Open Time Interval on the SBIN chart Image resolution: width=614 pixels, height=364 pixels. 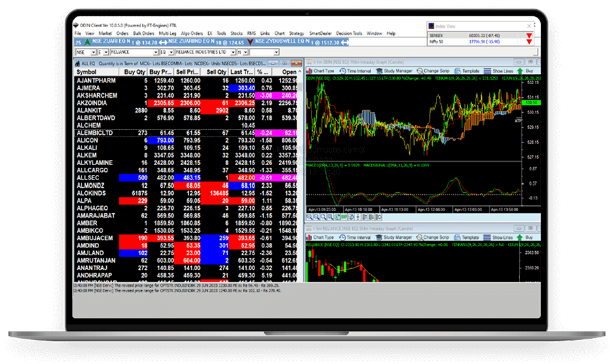tap(355, 71)
